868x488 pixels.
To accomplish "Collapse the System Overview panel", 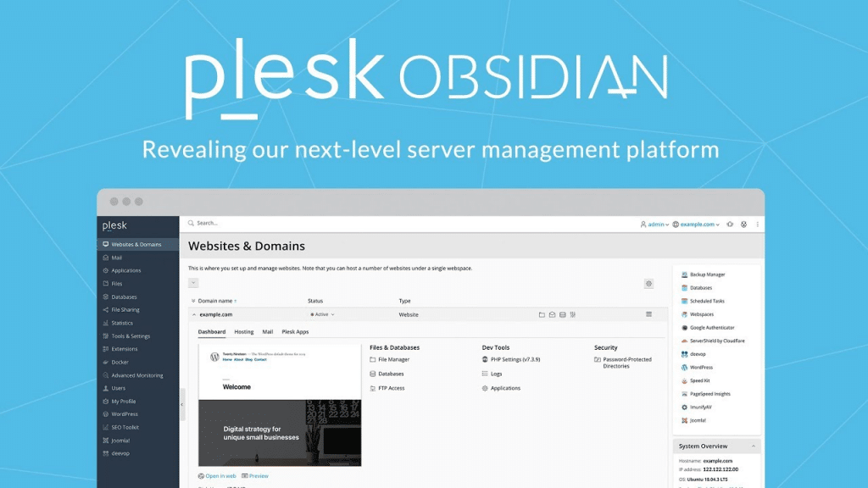I will 752,446.
